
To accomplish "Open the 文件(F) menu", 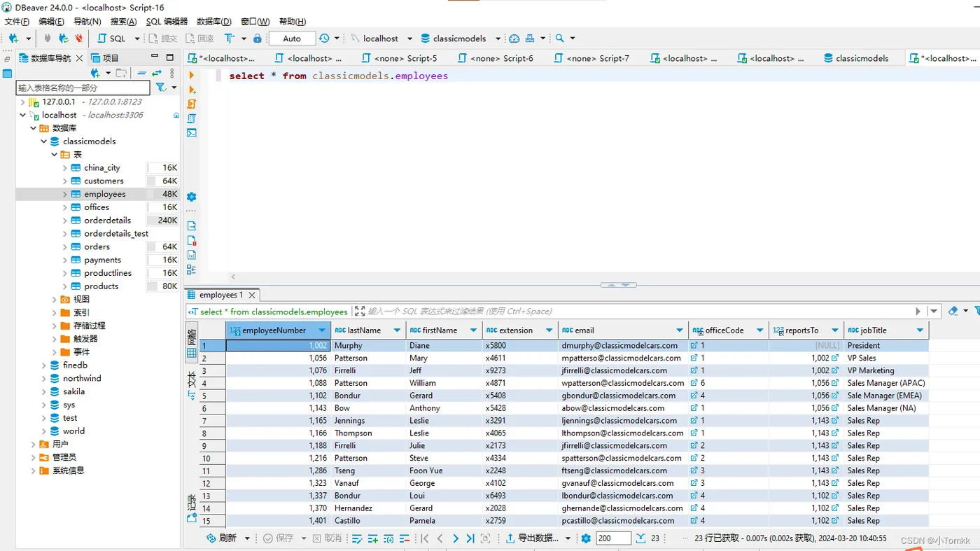I will 15,22.
